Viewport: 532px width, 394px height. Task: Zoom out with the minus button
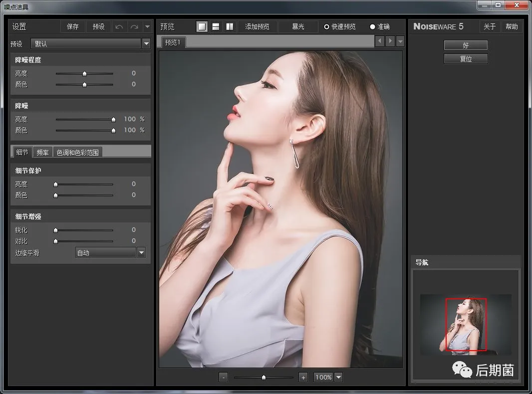point(224,378)
